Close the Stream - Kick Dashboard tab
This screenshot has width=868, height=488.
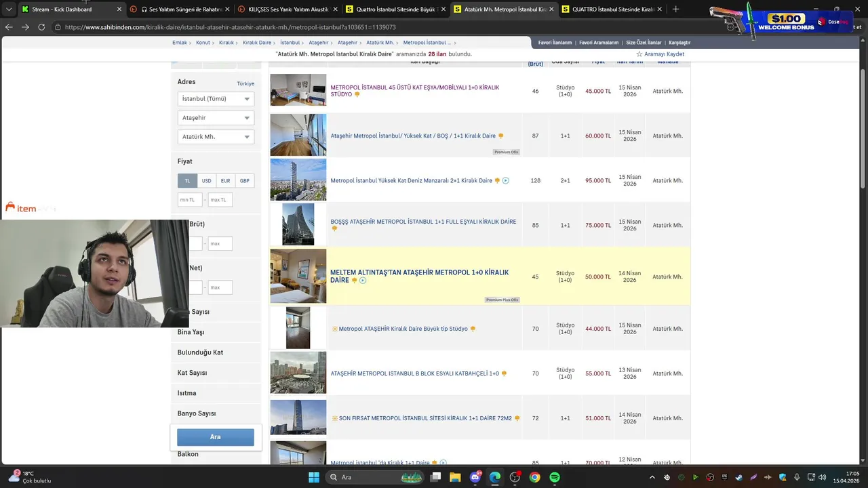pos(119,9)
